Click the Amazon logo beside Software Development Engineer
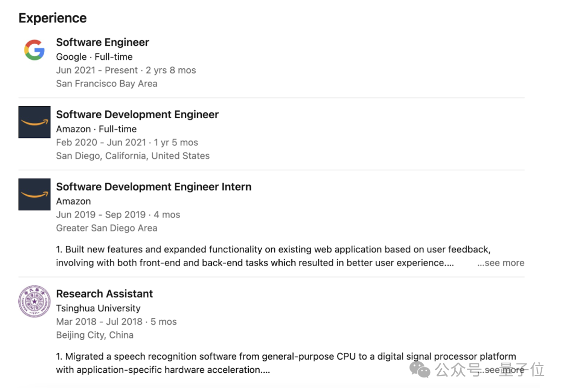The image size is (562, 392). coord(34,122)
